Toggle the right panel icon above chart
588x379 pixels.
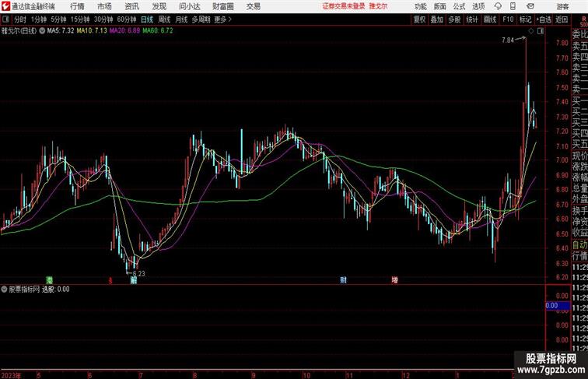541,31
